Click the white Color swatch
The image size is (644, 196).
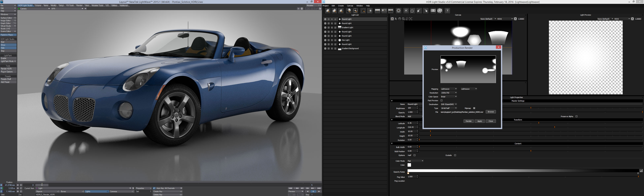click(x=409, y=165)
